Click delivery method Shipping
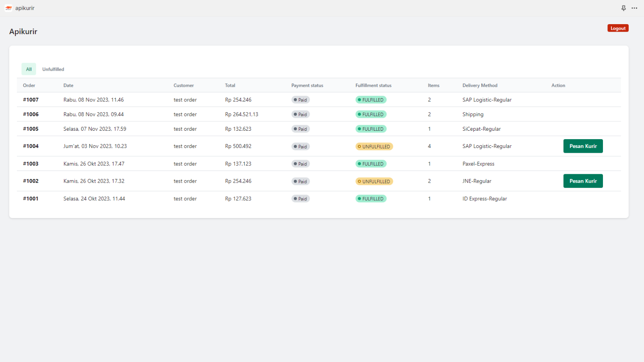Viewport: 644px width, 362px height. [473, 114]
